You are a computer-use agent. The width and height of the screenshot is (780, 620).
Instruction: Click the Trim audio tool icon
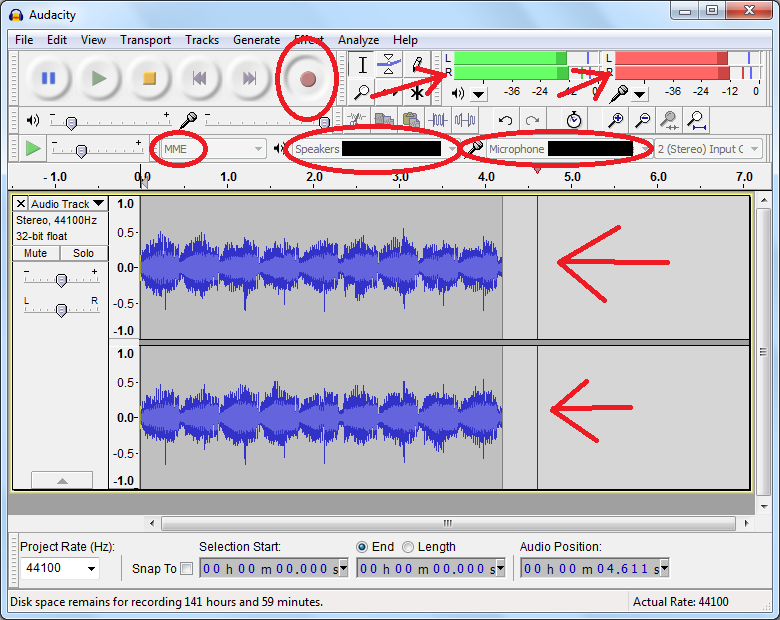(438, 120)
